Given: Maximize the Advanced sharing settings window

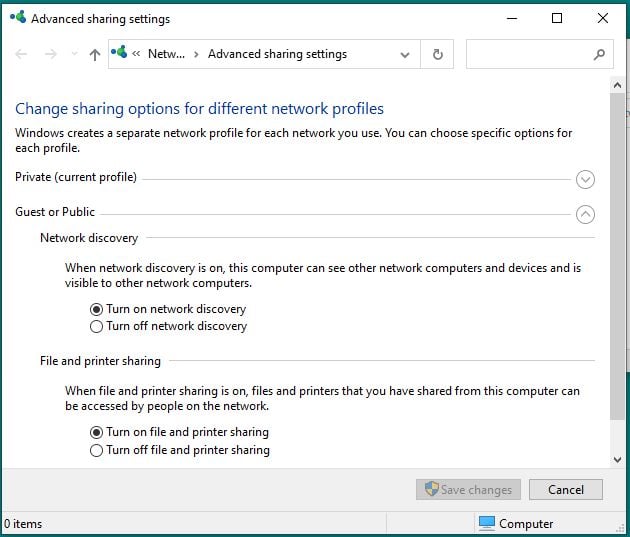Looking at the screenshot, I should [x=557, y=18].
